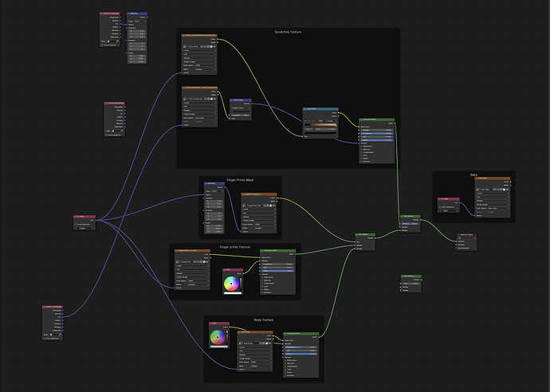Toggle From Instancer in the Bake UV Map node
Viewport: 550px width, 392px height.
(x=440, y=207)
